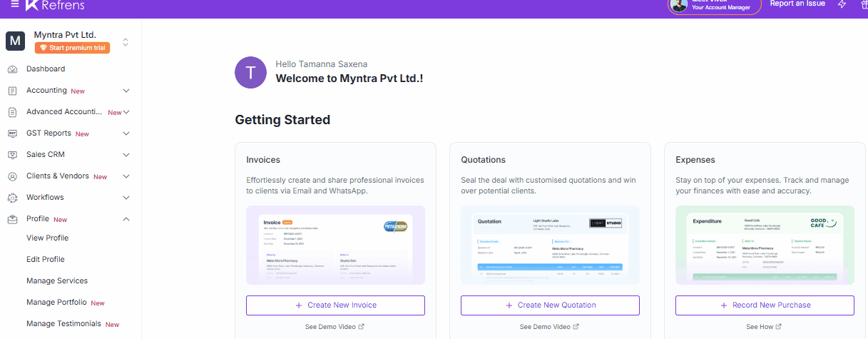Click external link icon beside See How
The width and height of the screenshot is (868, 339).
click(x=780, y=327)
